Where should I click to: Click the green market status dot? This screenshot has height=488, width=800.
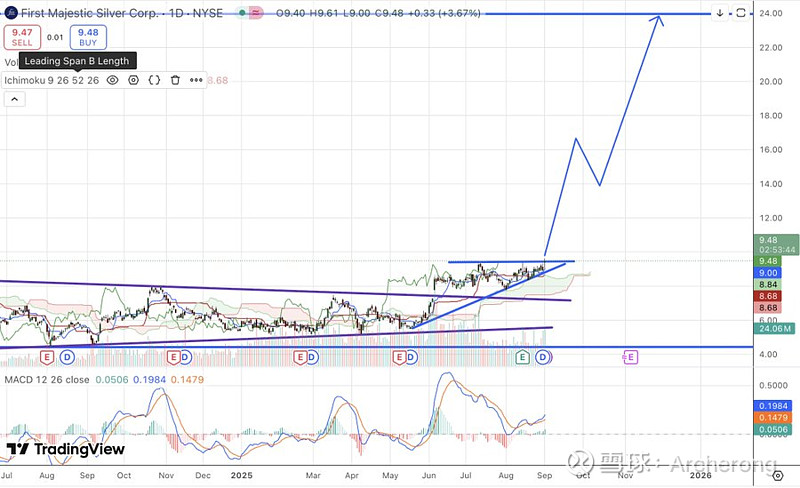click(242, 13)
